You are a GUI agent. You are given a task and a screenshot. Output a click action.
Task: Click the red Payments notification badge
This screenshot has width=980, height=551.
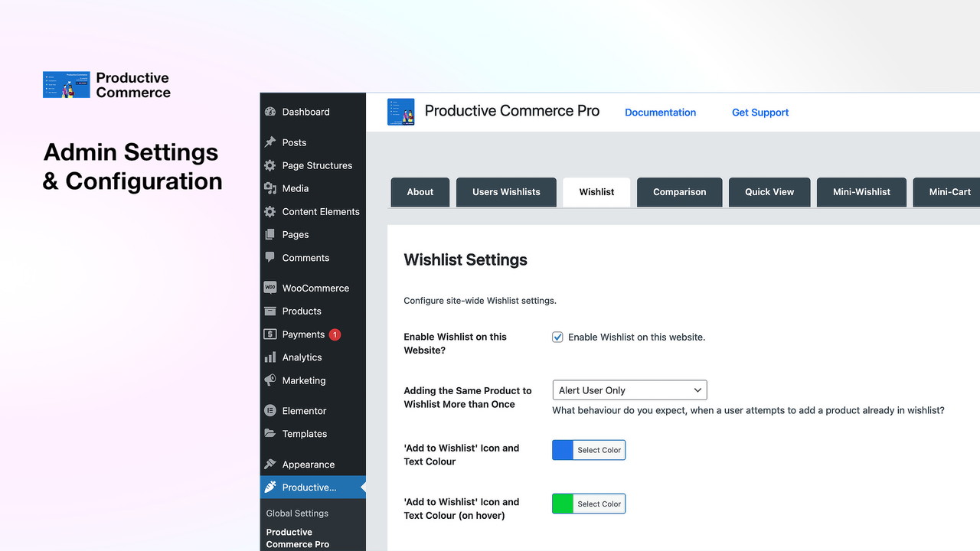(335, 334)
